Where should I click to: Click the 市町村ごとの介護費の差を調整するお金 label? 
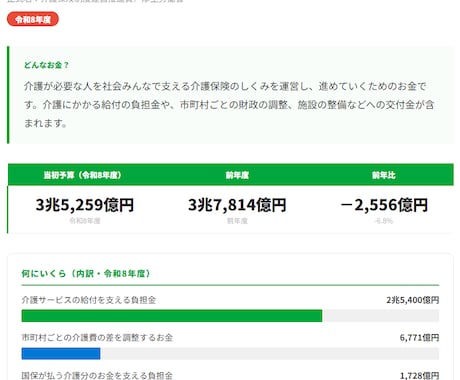(97, 338)
